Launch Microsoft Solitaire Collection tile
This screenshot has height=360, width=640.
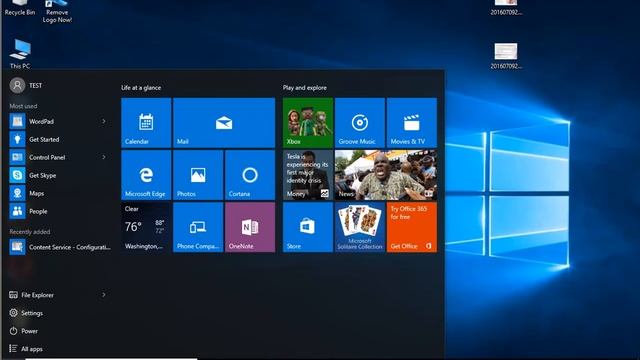pyautogui.click(x=360, y=227)
